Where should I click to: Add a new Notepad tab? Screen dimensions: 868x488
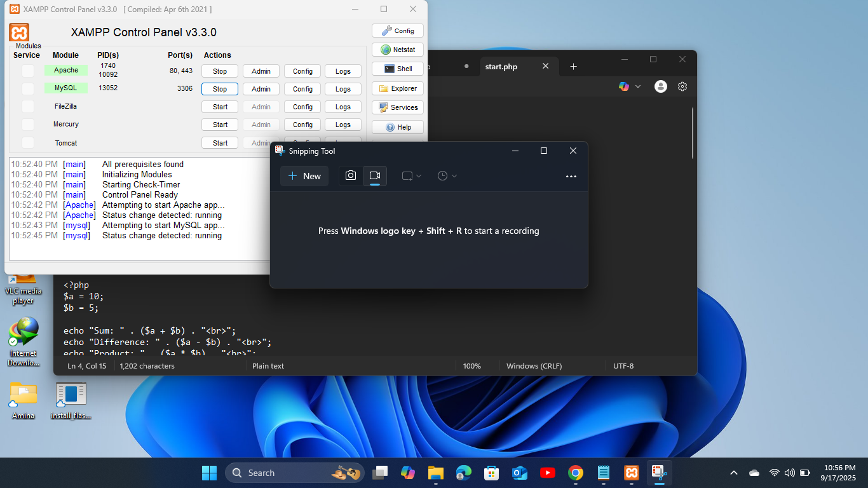pyautogui.click(x=573, y=67)
